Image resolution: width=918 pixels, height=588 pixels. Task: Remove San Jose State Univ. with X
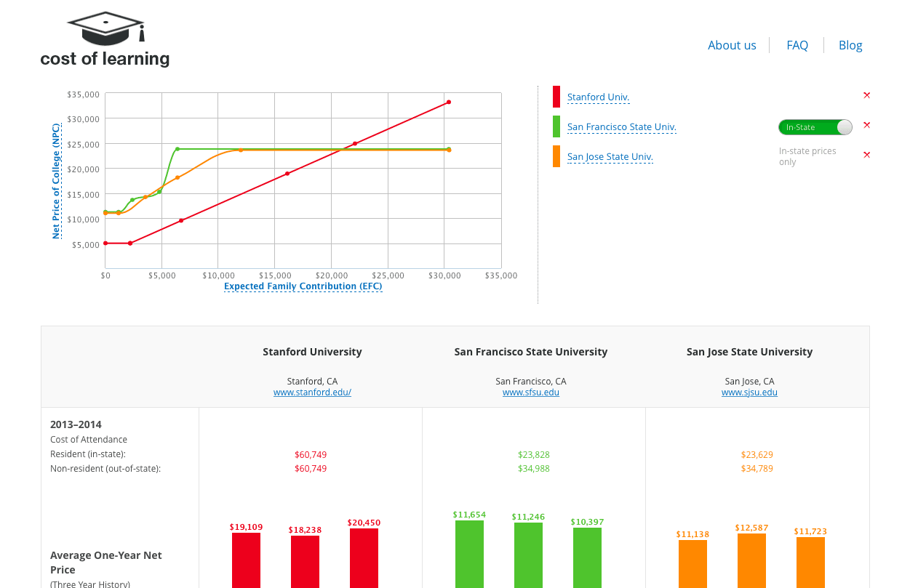tap(866, 155)
